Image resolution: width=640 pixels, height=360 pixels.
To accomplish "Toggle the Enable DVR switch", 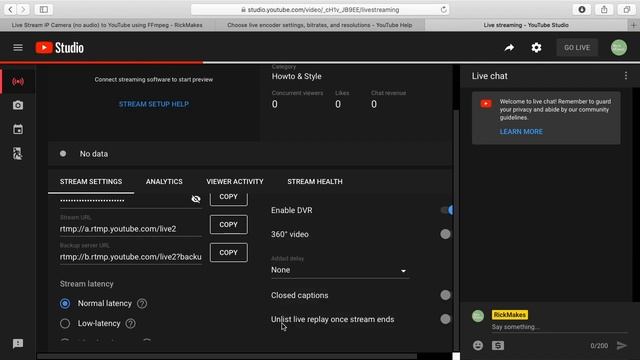I will coord(447,210).
